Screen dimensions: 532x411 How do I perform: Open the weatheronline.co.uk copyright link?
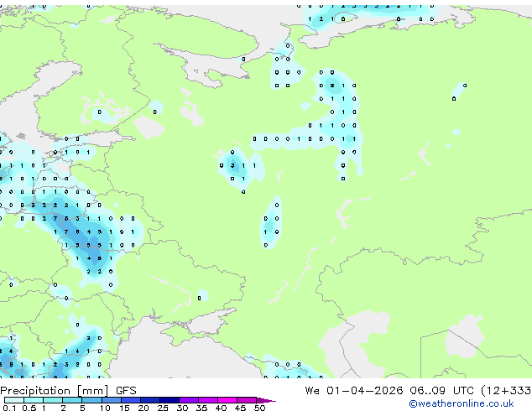coord(462,403)
